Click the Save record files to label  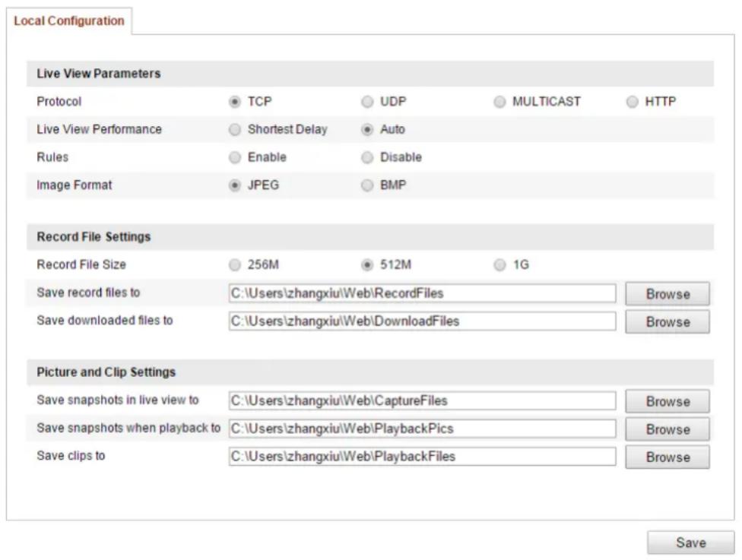[88, 293]
